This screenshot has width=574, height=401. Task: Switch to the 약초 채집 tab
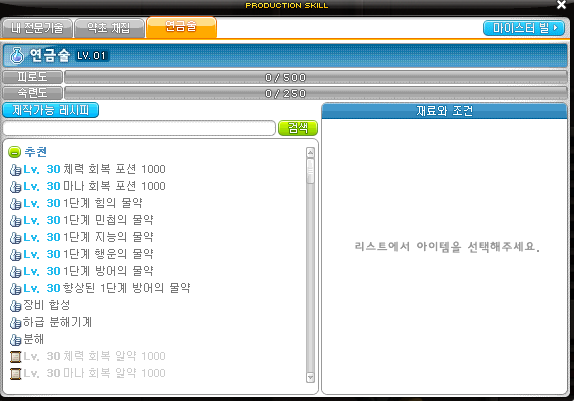pyautogui.click(x=109, y=28)
